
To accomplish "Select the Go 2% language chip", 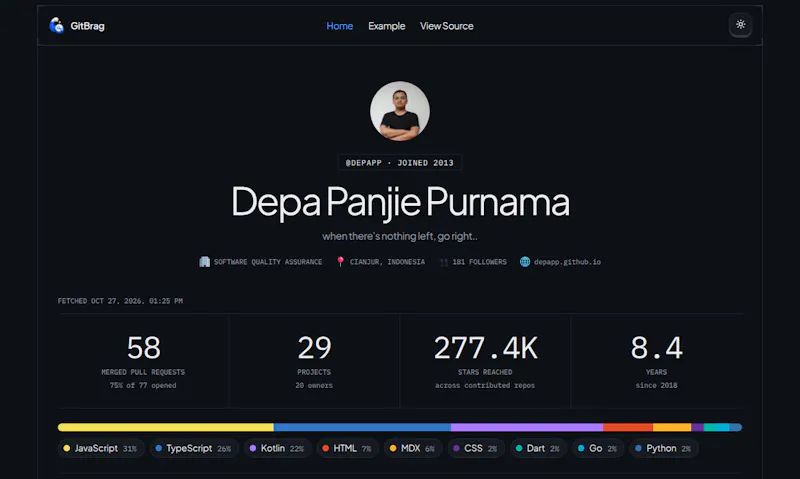I will coord(597,448).
